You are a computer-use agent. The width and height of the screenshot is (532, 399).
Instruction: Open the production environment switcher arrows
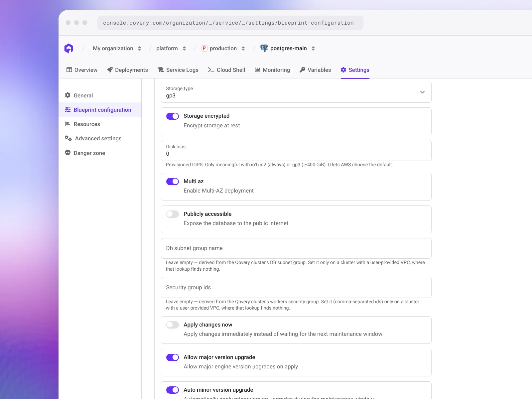pyautogui.click(x=243, y=49)
